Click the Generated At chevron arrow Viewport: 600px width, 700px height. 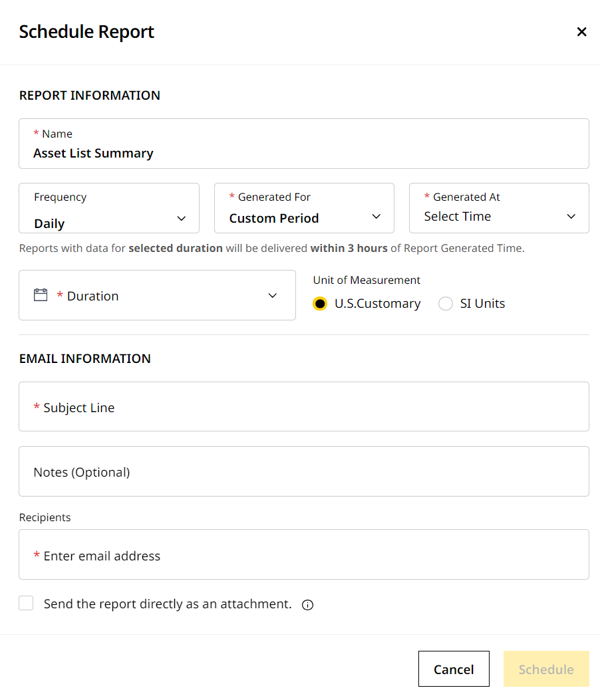coord(571,217)
